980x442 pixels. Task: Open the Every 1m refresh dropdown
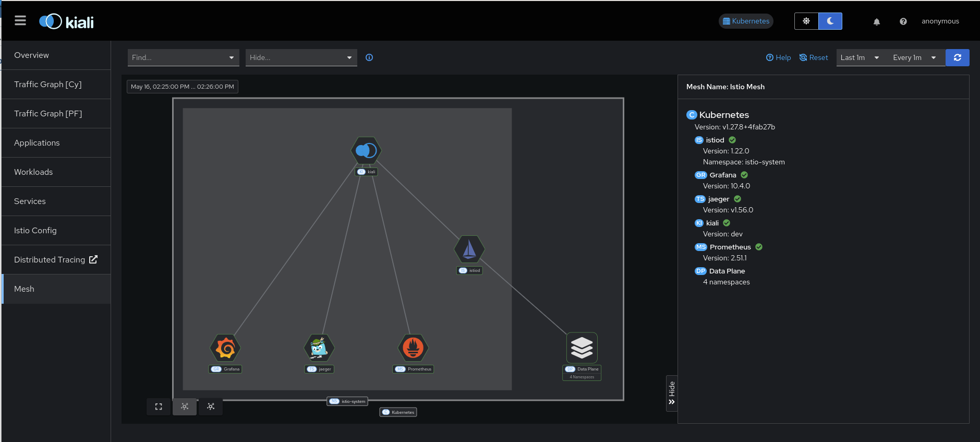click(914, 57)
